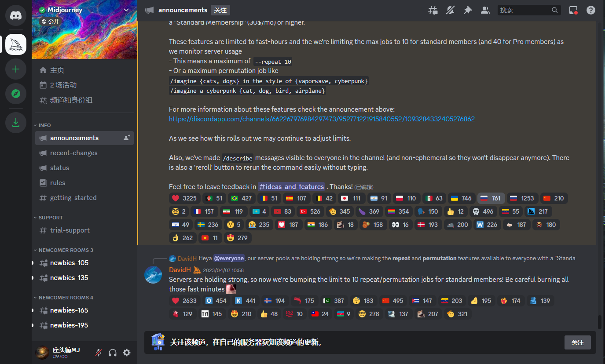Screen dimensions: 605x364
Task: Toggle the heart reaction with 3225
Action: pos(185,198)
